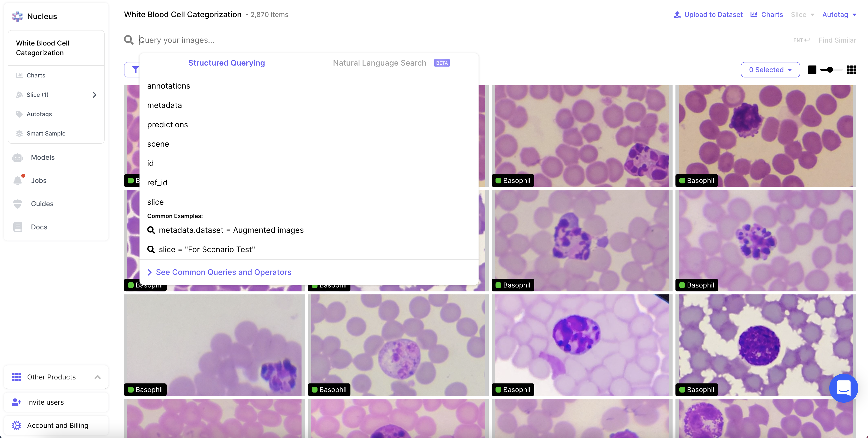Screen dimensions: 868x438
Task: Click the filter funnel icon
Action: tap(135, 70)
